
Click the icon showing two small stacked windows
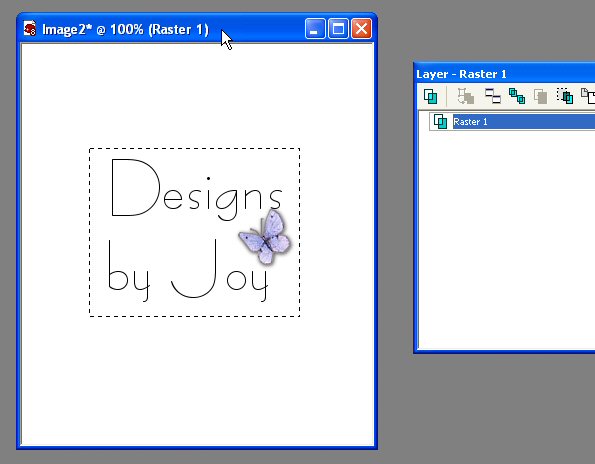coord(493,96)
